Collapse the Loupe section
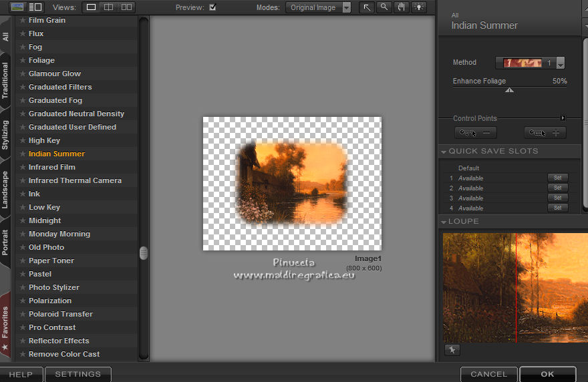The height and width of the screenshot is (382, 588). coord(444,222)
